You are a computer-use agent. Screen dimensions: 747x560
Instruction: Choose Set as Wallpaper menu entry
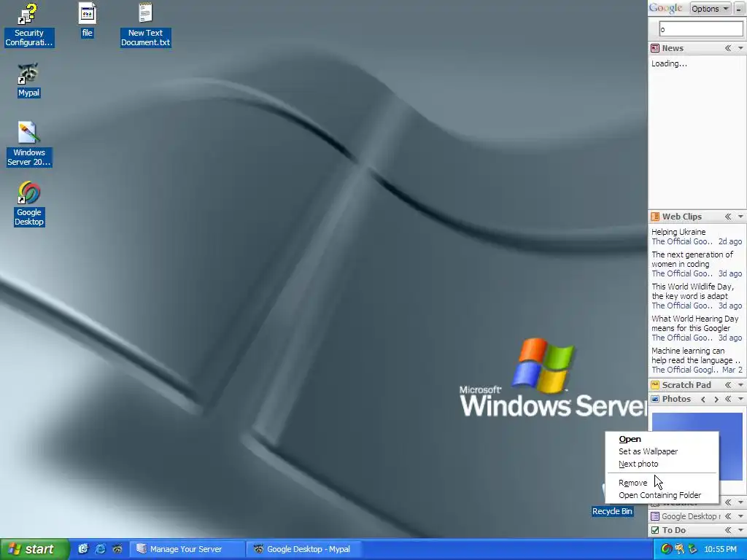(x=662, y=451)
